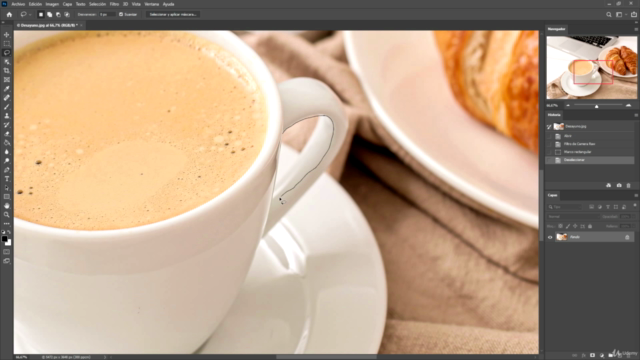The width and height of the screenshot is (640, 360).
Task: Select the Eraser tool
Action: click(x=7, y=134)
